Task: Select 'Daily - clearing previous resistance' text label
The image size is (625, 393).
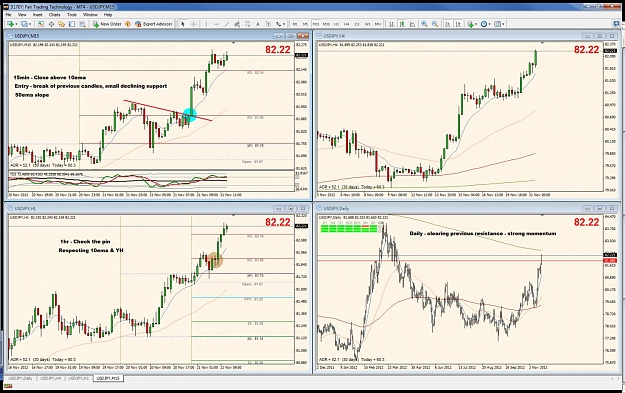Action: (483, 234)
